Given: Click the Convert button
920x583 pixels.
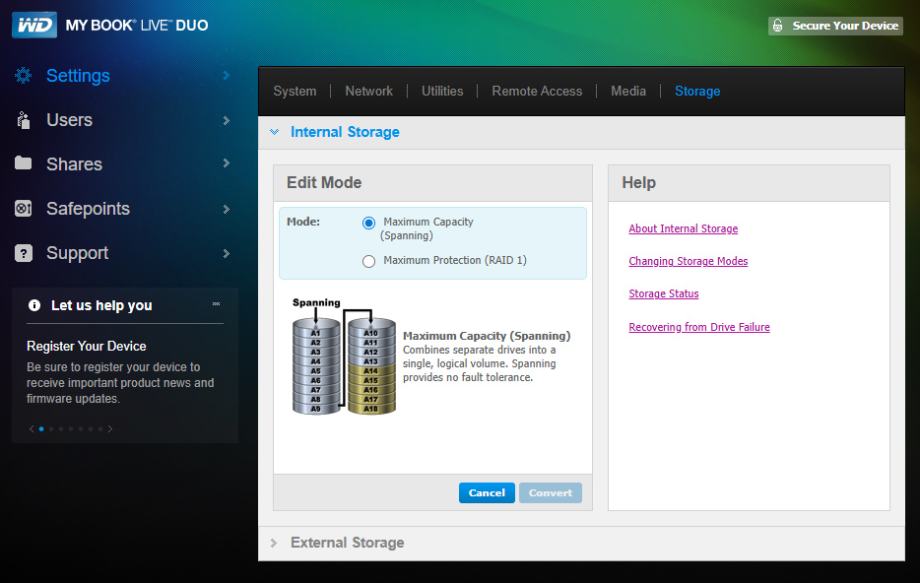Looking at the screenshot, I should click(x=550, y=493).
